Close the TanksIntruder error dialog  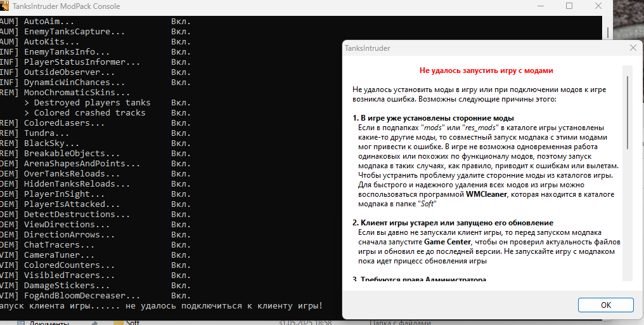(x=633, y=48)
